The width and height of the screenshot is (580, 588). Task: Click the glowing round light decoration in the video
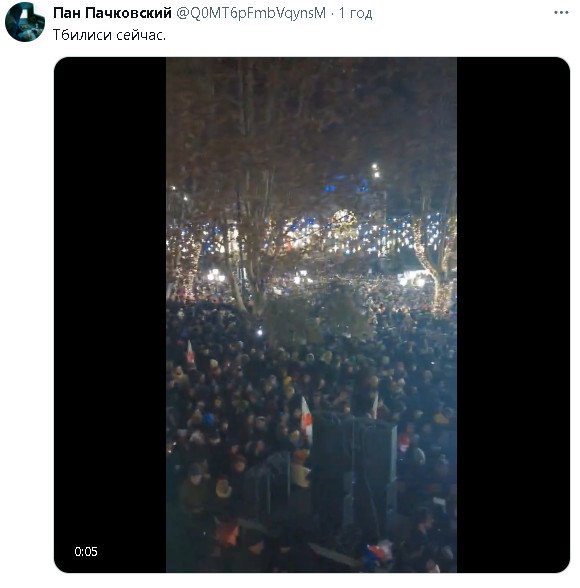(344, 220)
